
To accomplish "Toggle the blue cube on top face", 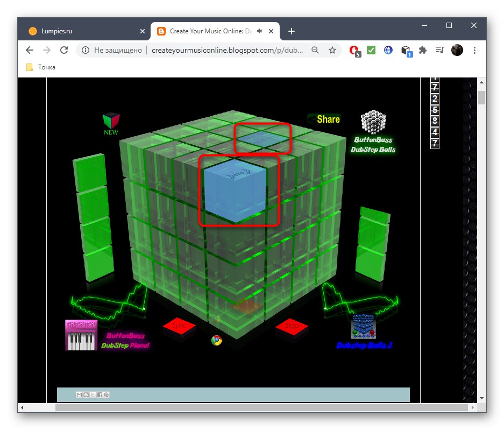I will pyautogui.click(x=263, y=138).
